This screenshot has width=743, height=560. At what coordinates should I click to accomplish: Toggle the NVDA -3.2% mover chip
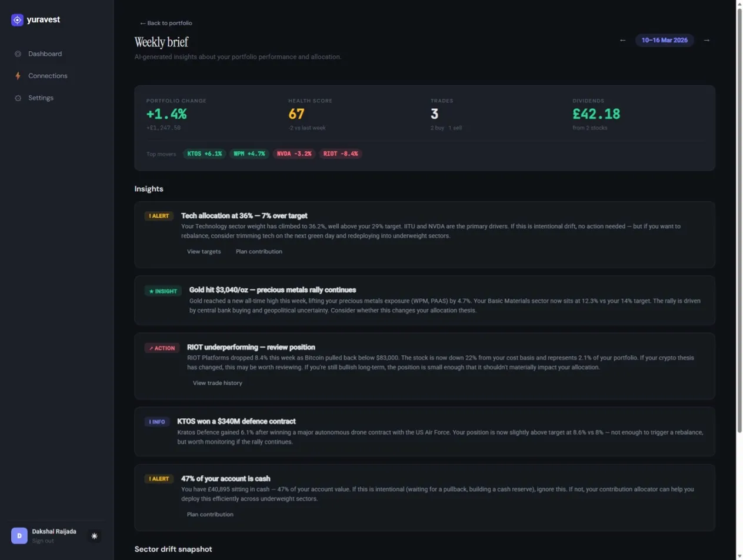pyautogui.click(x=294, y=153)
